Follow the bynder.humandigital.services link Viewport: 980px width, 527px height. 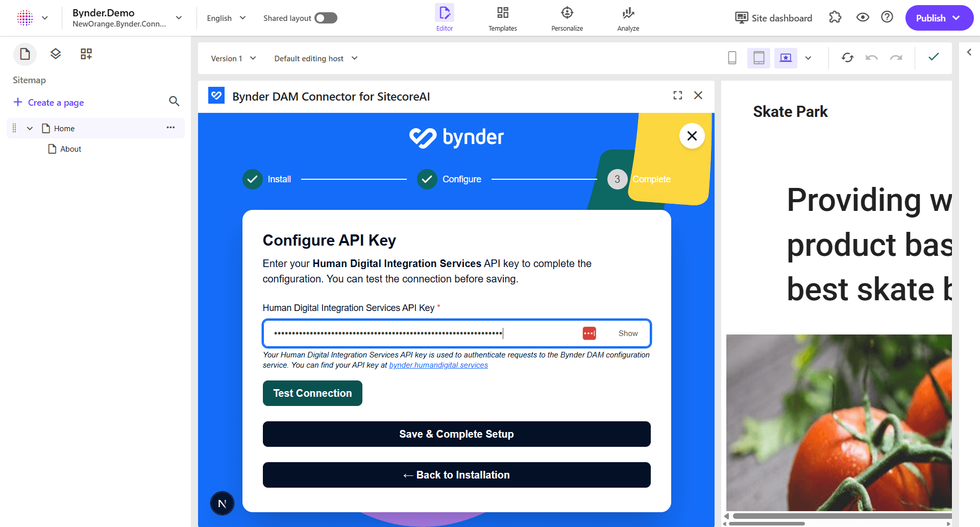point(438,365)
